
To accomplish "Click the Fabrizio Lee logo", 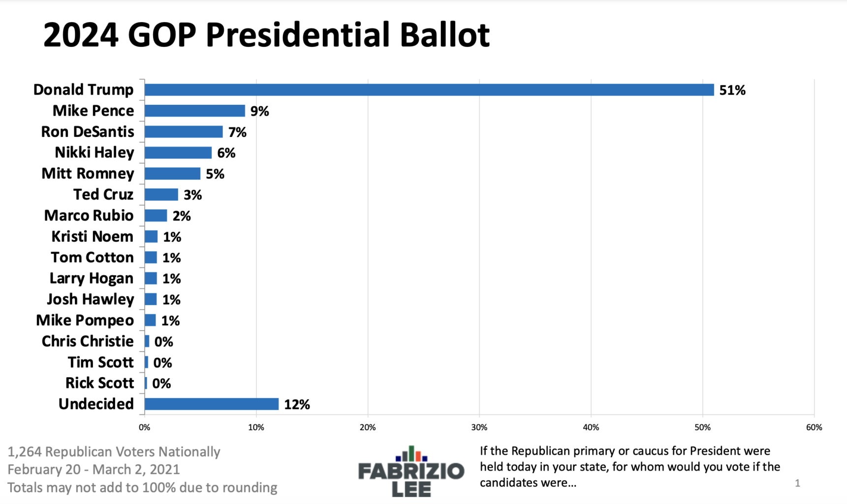I will (x=411, y=472).
